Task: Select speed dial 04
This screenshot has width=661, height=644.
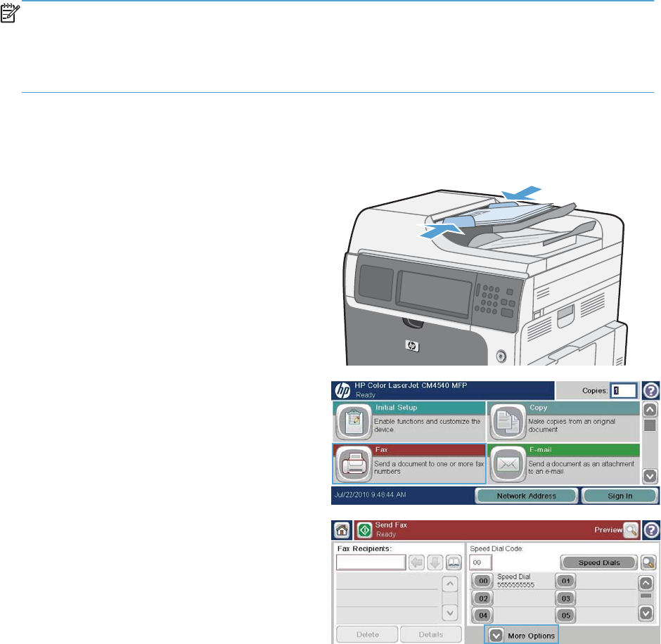Action: tap(483, 615)
